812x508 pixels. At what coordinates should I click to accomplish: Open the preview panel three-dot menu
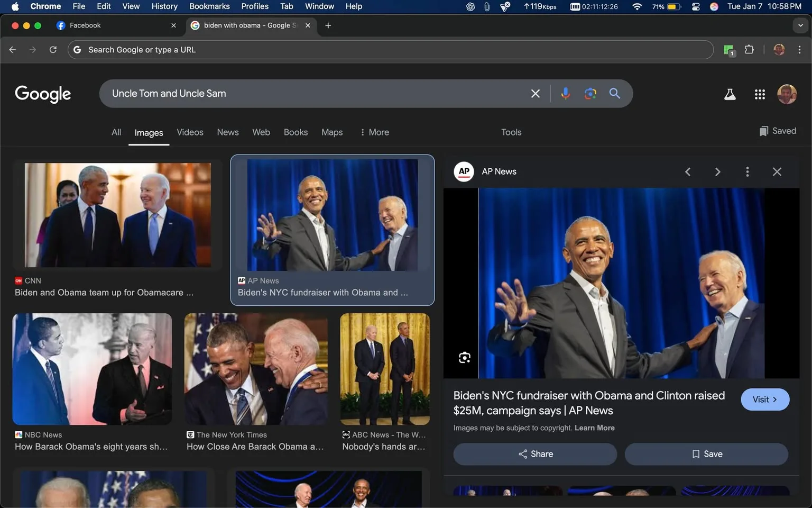(747, 172)
